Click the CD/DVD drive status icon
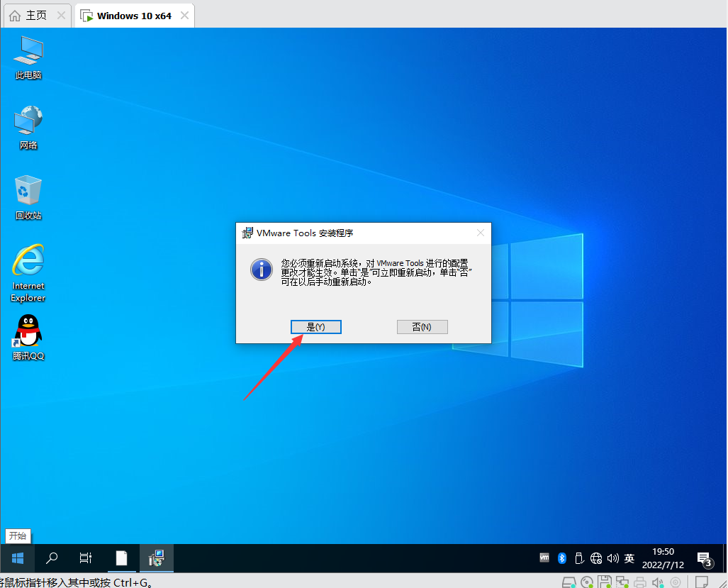 pyautogui.click(x=586, y=582)
